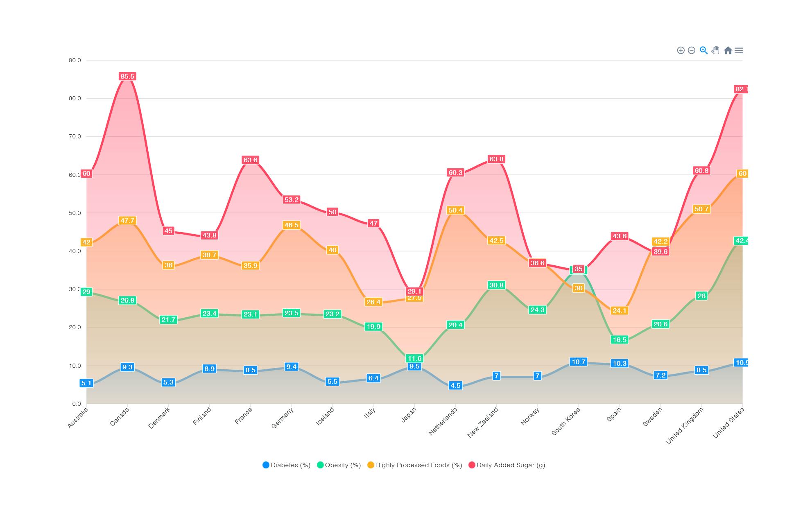Click the 10.7 diabetes label for South Korea
The width and height of the screenshot is (812, 511).
[x=578, y=362]
